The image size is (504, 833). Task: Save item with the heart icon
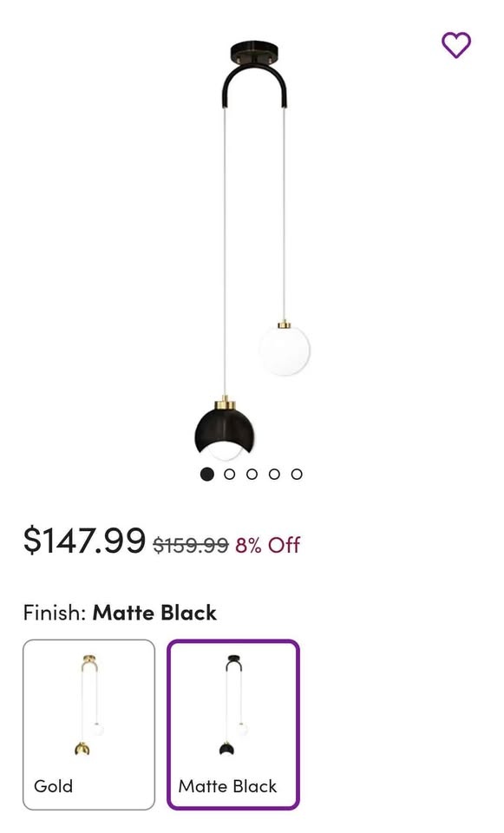pyautogui.click(x=456, y=45)
